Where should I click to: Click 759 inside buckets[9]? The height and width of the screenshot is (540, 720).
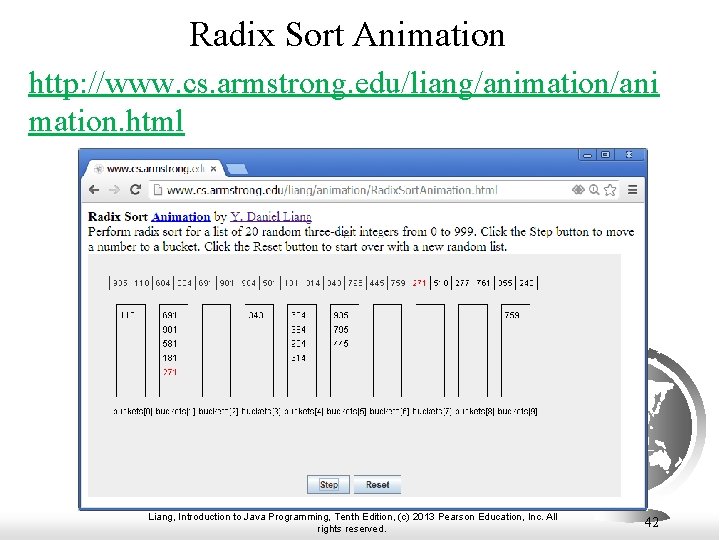[512, 315]
